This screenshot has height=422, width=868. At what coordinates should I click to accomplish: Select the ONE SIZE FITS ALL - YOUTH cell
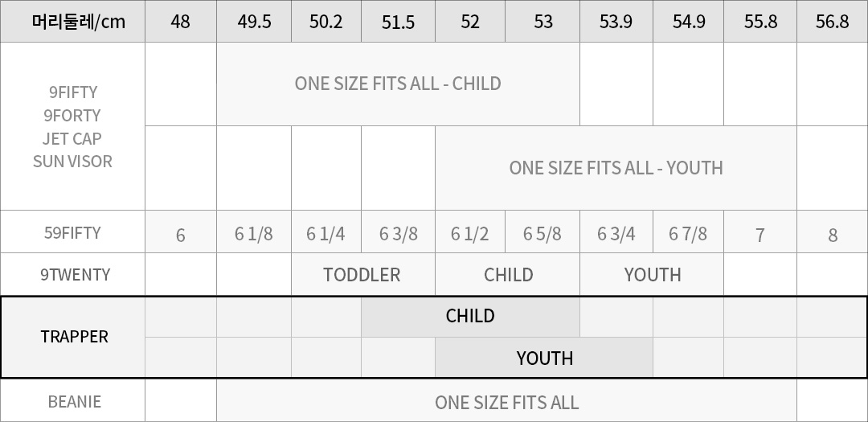pyautogui.click(x=616, y=168)
